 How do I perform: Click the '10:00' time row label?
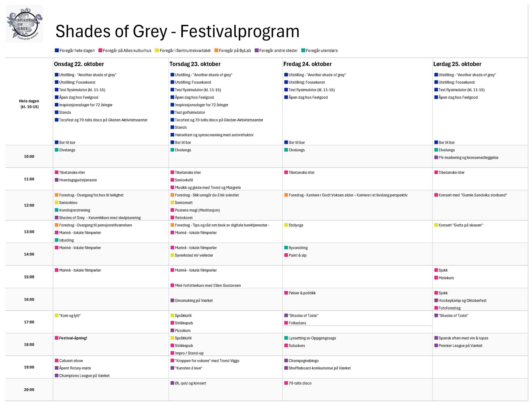pyautogui.click(x=29, y=156)
